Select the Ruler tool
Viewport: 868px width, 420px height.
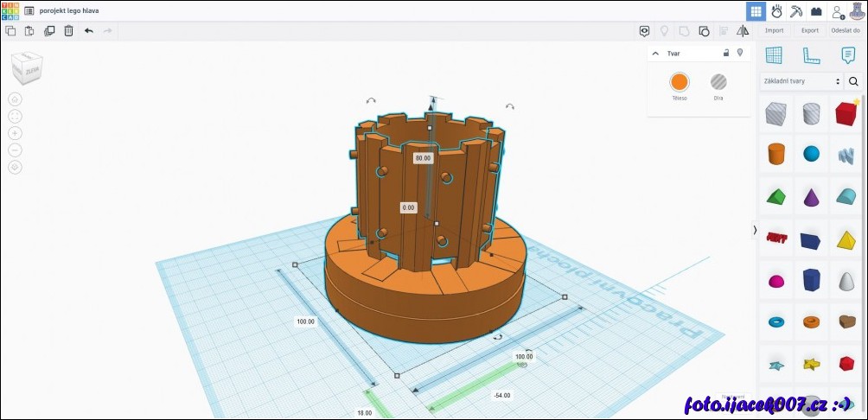coord(811,55)
